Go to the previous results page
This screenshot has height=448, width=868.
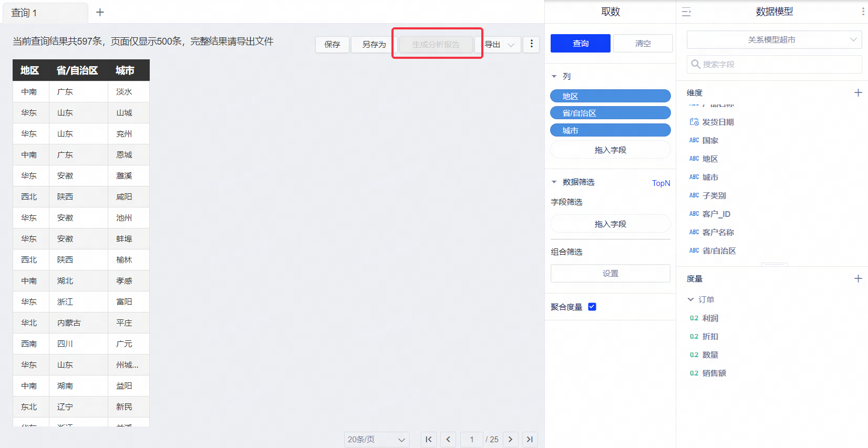[448, 440]
